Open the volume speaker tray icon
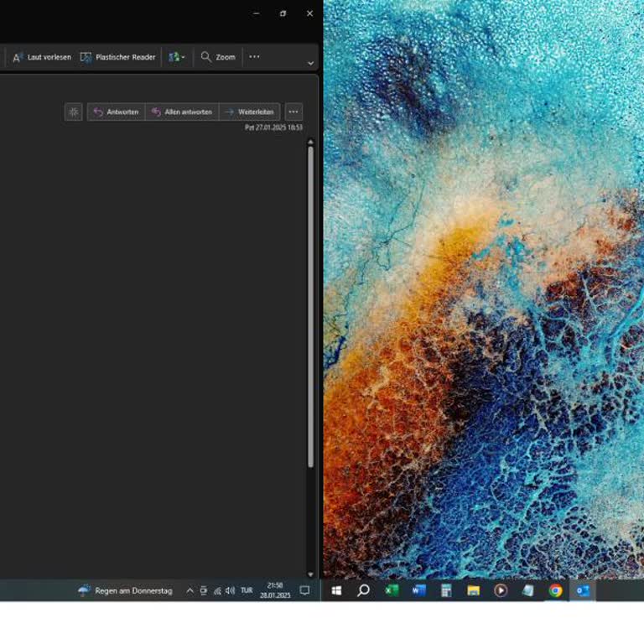The height and width of the screenshot is (644, 644). click(x=231, y=591)
